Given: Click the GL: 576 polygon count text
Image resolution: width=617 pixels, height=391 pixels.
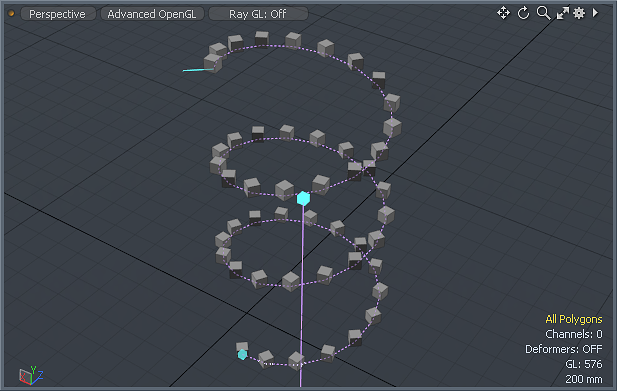Looking at the screenshot, I should (584, 364).
